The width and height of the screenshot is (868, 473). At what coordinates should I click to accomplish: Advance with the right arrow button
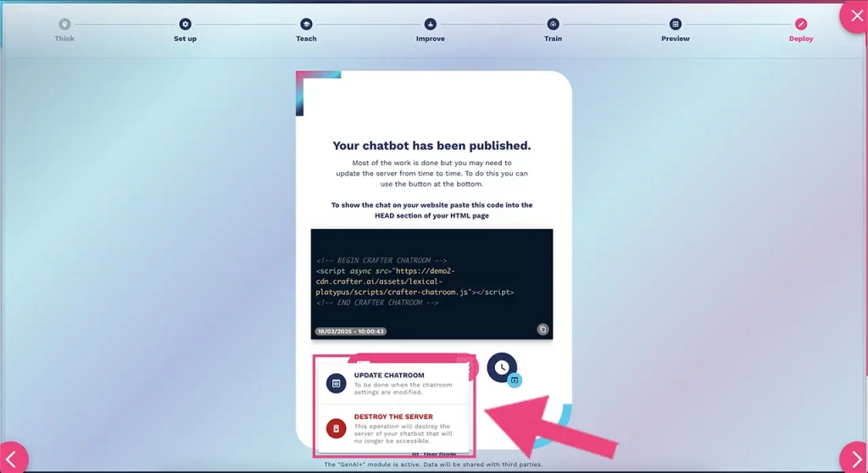[855, 458]
